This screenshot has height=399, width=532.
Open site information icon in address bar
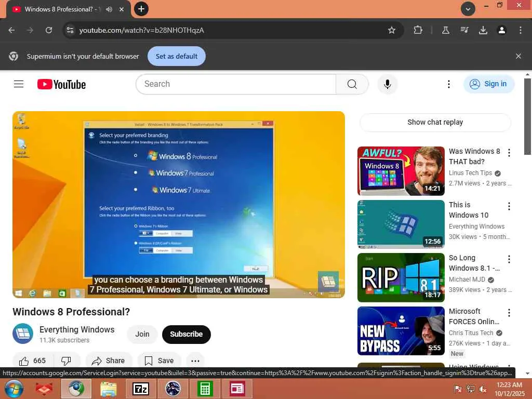click(70, 30)
